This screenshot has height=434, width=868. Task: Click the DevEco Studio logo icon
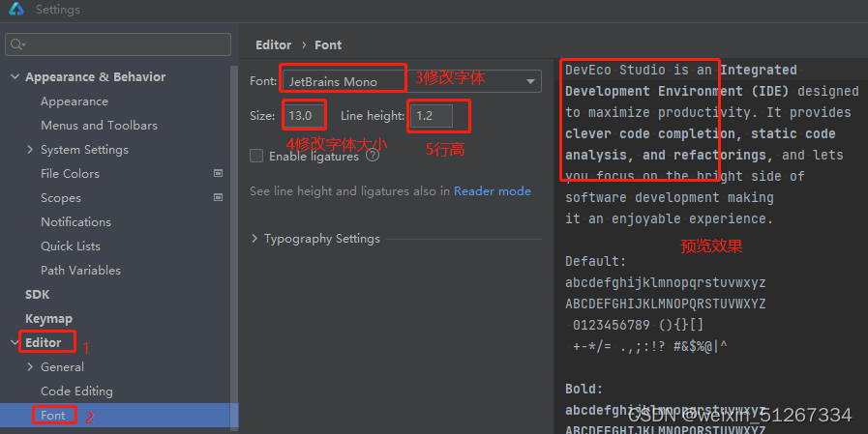[16, 9]
